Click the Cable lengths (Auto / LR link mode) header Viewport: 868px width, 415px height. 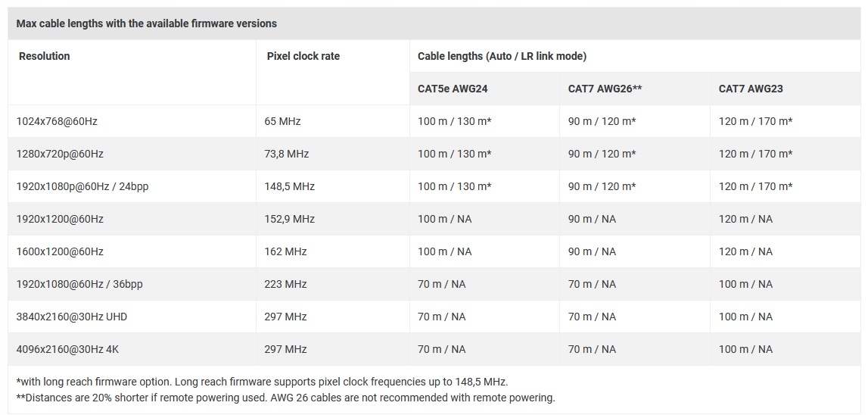(502, 56)
